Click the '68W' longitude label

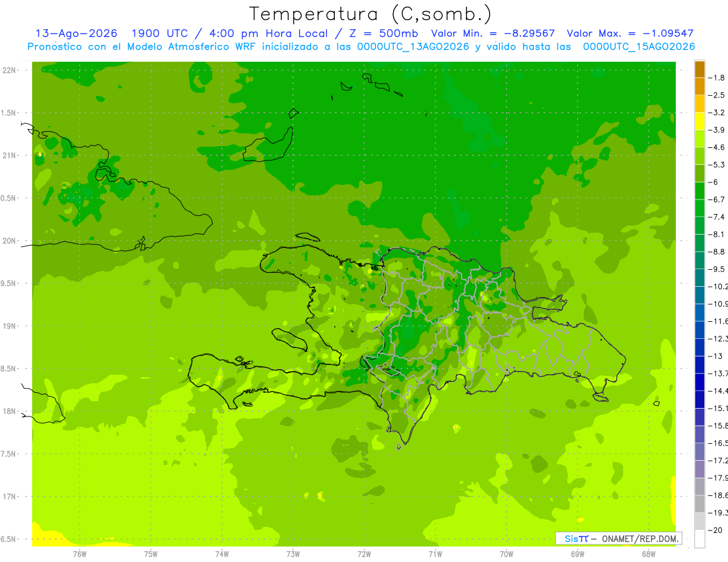pos(649,554)
